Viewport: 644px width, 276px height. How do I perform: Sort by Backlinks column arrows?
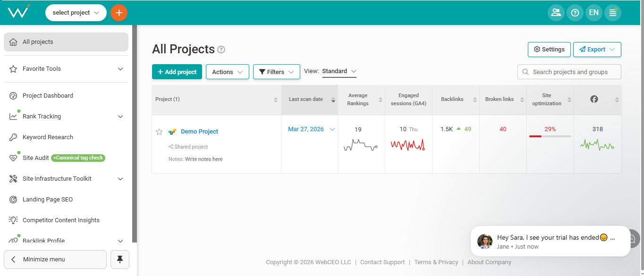475,100
